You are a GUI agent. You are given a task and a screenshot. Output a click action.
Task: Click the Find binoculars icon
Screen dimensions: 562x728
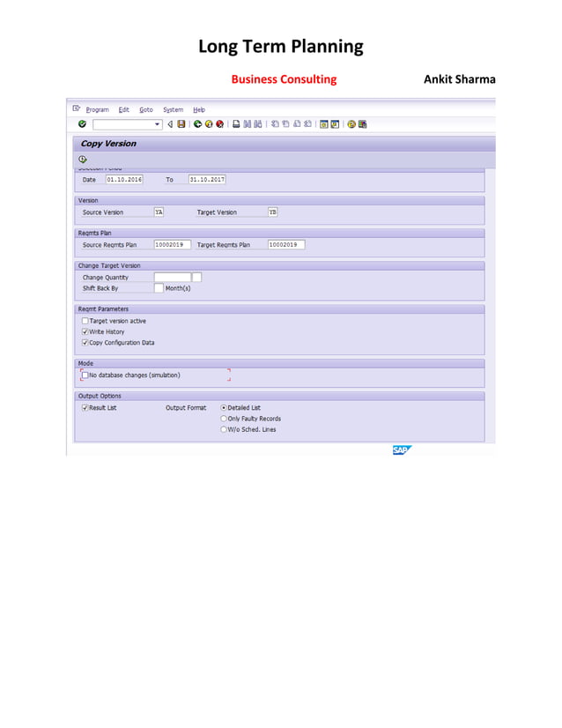click(247, 124)
